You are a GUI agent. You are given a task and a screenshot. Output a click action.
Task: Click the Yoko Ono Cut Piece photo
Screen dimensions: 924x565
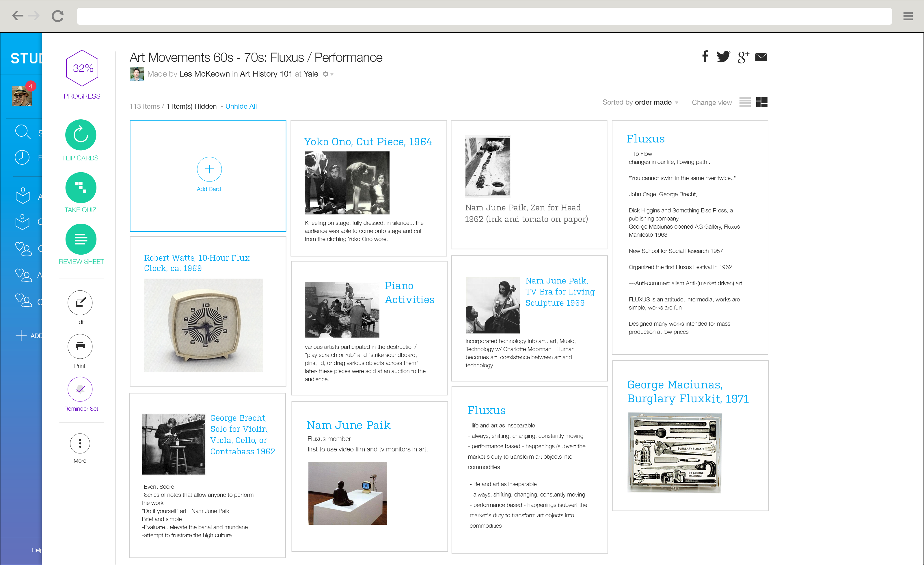tap(347, 183)
